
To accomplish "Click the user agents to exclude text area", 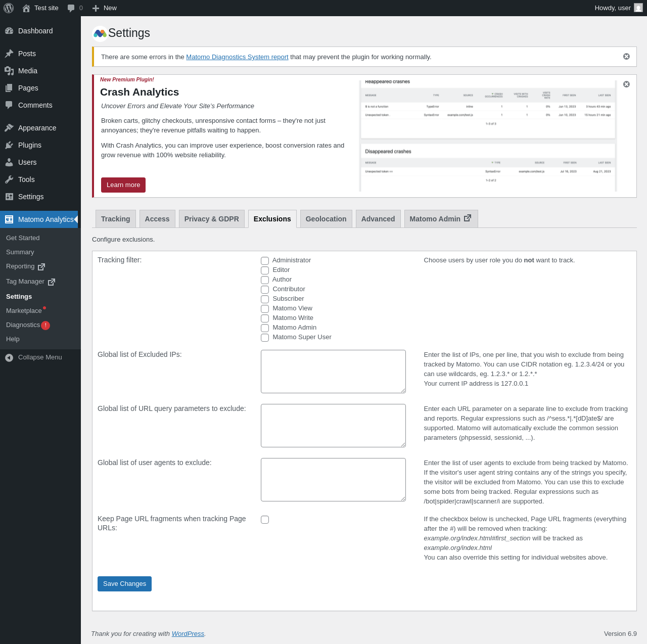I will tap(333, 480).
